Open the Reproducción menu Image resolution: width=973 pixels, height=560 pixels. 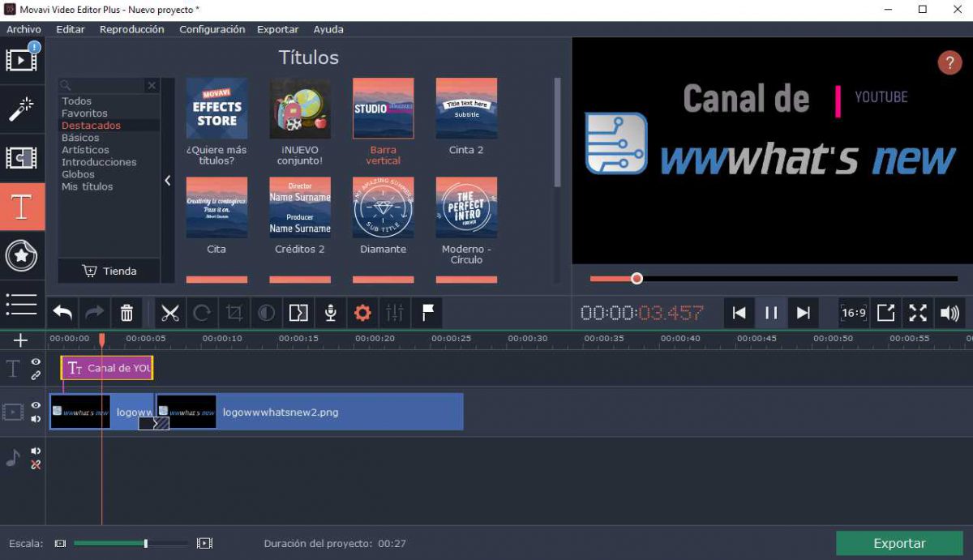click(x=131, y=29)
